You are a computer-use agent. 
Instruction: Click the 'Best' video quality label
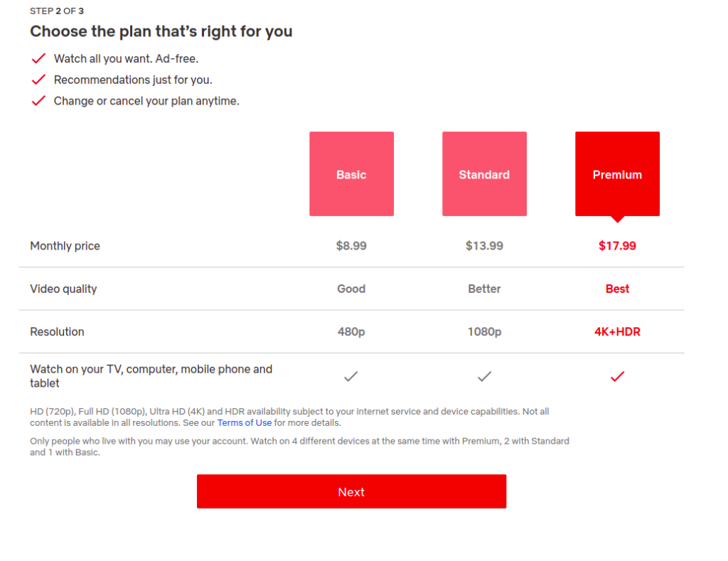[x=617, y=289]
